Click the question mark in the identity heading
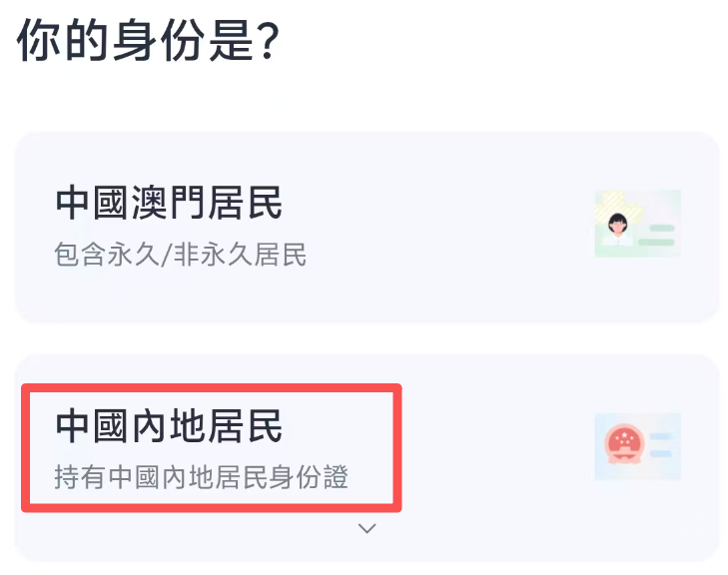The image size is (728, 575). (x=267, y=43)
